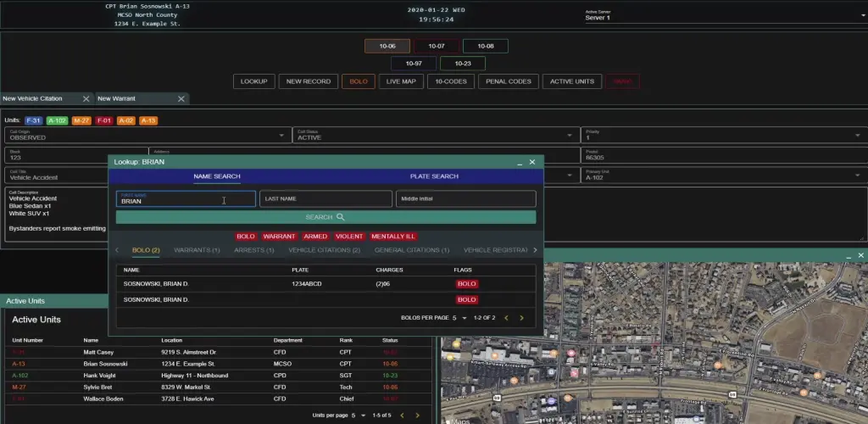Go to next page of BOLO results
The image size is (868, 424).
click(521, 318)
